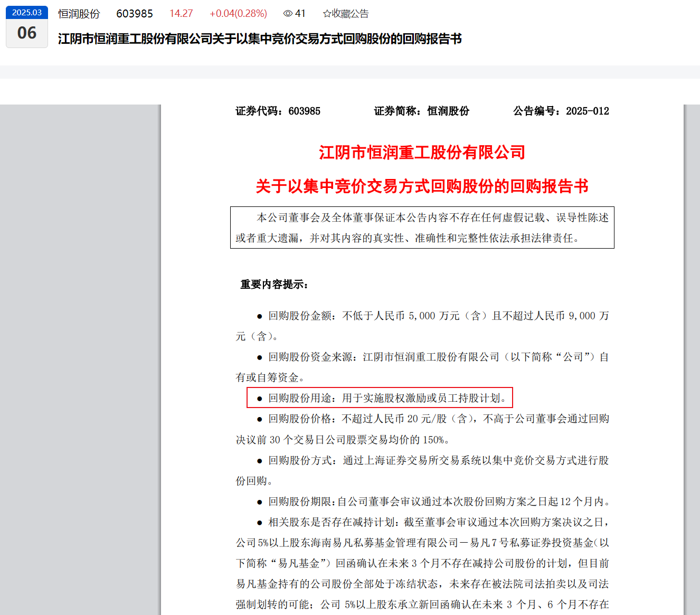Open the 恒润股份 stock name link

[79, 14]
